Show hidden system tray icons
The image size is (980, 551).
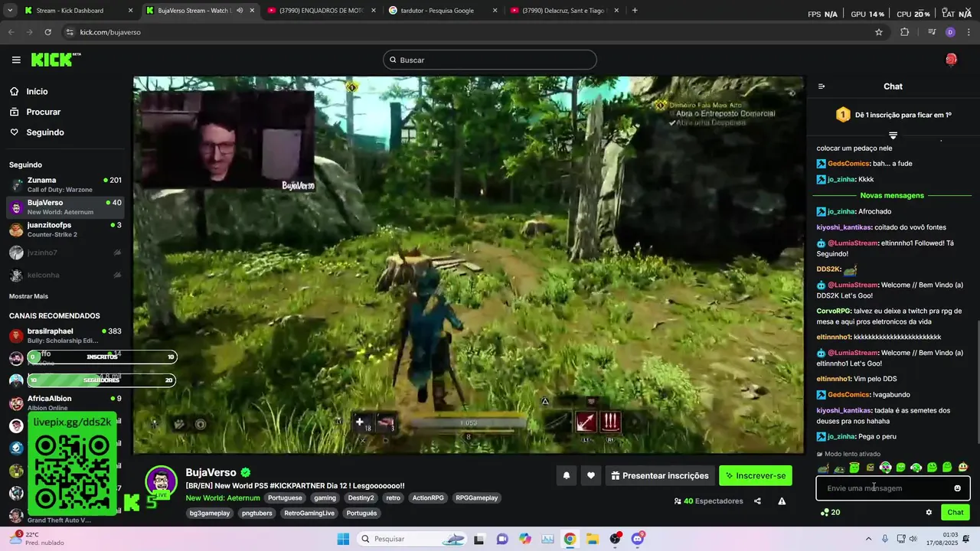pos(868,539)
